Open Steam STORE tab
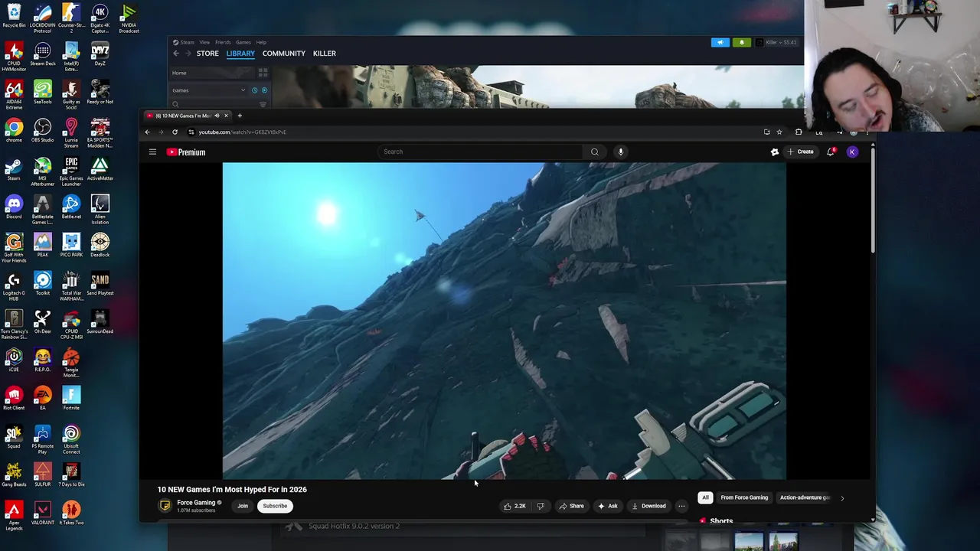Screen dimensions: 980x551 pyautogui.click(x=207, y=54)
